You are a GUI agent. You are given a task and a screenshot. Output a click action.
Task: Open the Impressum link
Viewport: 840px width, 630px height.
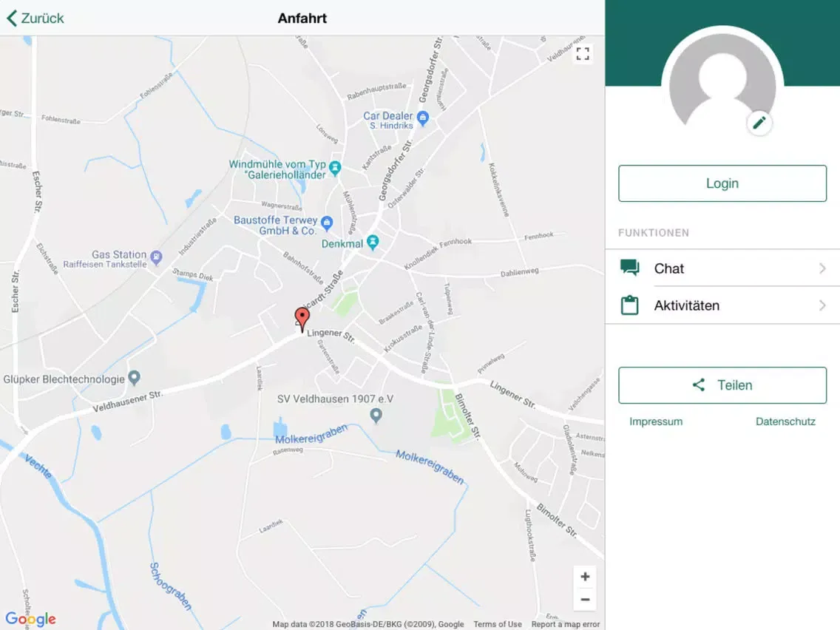(656, 421)
